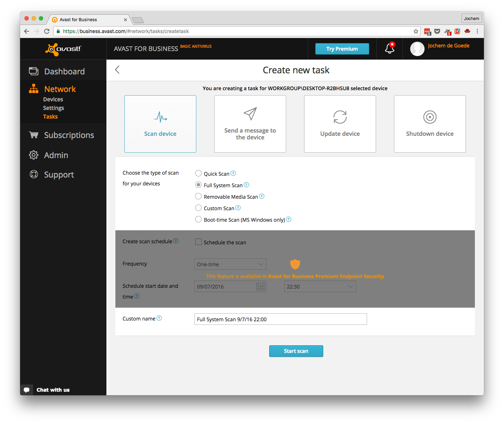The image size is (504, 424).
Task: Open a new browser tab
Action: tap(138, 20)
